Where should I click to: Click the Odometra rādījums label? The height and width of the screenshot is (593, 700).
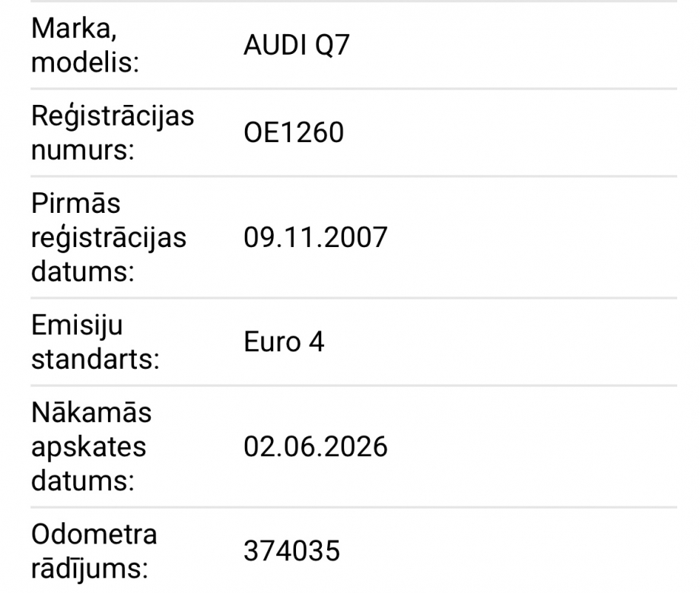tap(94, 551)
